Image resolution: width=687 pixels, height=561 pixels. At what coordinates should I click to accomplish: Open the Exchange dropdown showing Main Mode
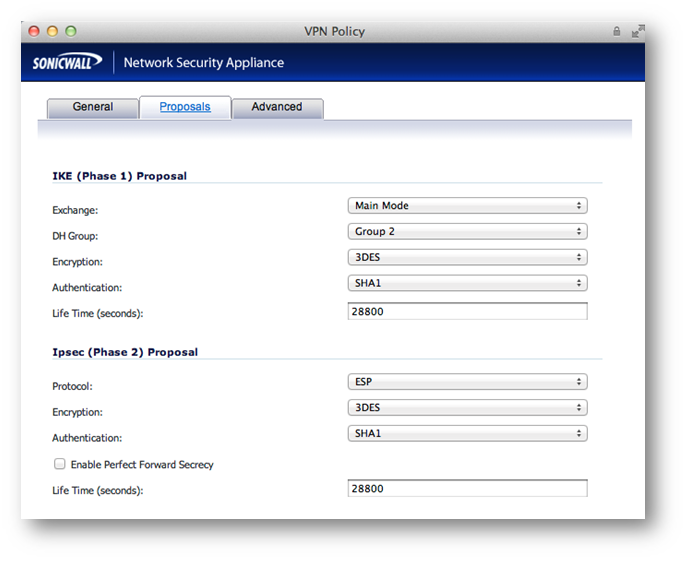coord(467,206)
